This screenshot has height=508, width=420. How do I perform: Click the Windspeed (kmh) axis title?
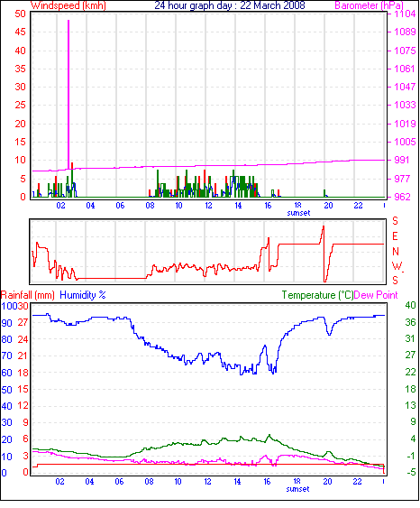pos(68,5)
